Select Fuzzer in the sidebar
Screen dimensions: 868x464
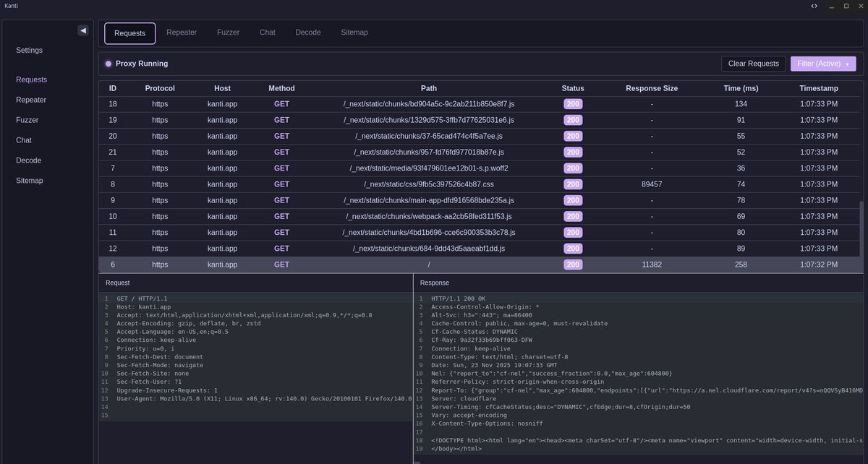[27, 120]
